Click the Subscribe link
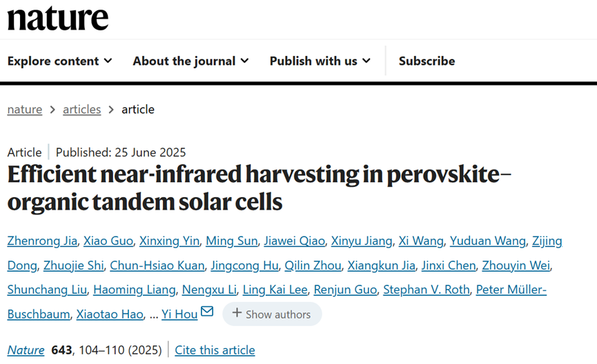This screenshot has width=597, height=364. tap(427, 61)
